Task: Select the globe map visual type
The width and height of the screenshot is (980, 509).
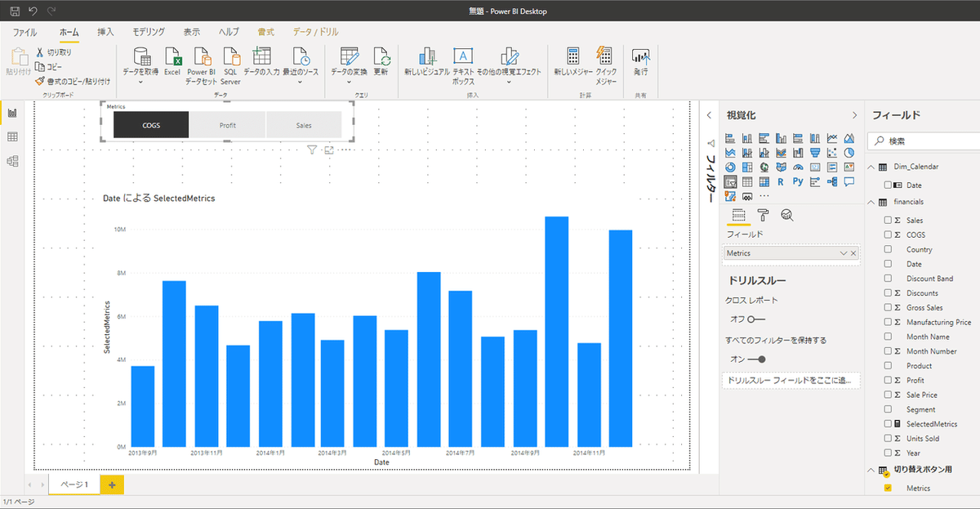Action: point(764,167)
